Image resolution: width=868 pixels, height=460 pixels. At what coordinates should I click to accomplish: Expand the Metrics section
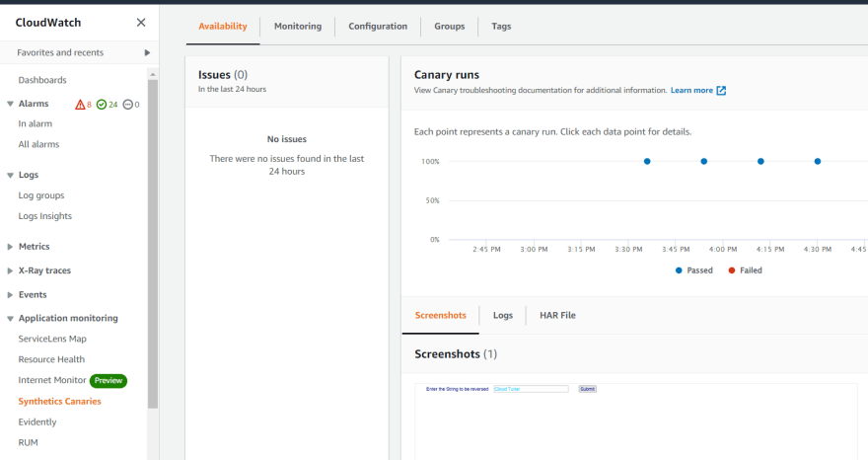pos(10,247)
